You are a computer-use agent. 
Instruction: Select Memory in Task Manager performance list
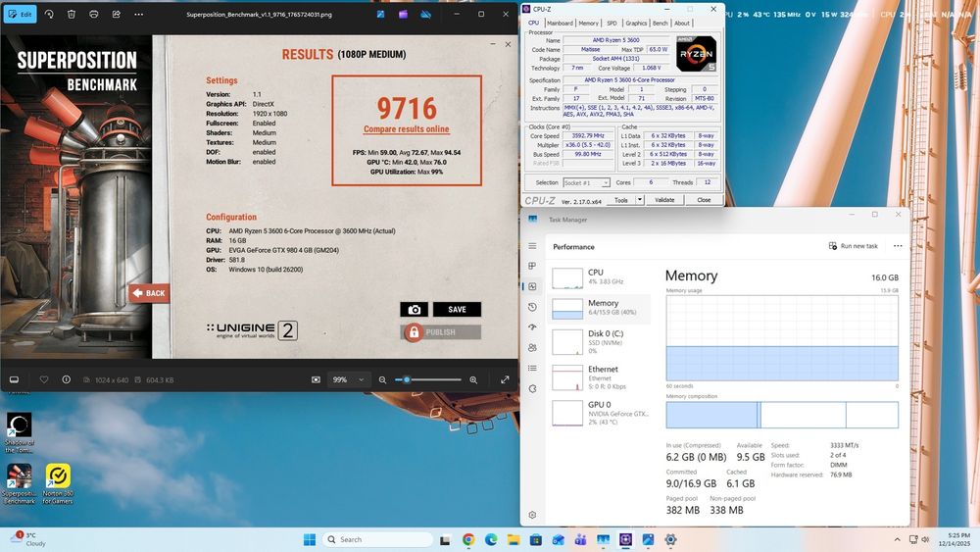pyautogui.click(x=600, y=308)
